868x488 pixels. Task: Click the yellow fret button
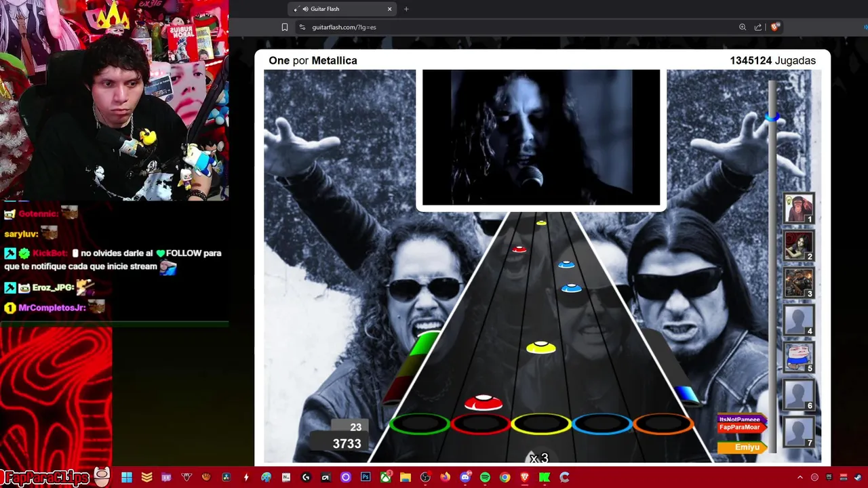(x=541, y=424)
